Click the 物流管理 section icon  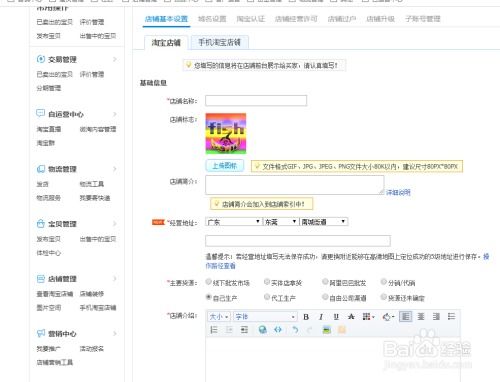(41, 169)
